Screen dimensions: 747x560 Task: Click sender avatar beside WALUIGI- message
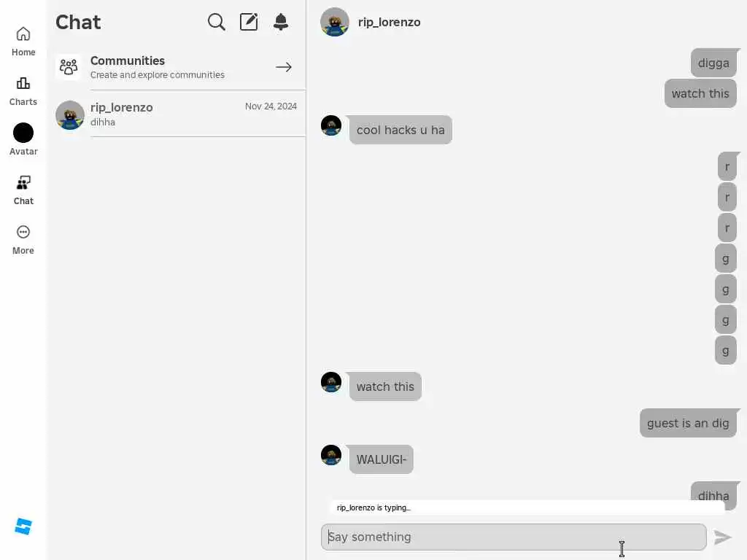pos(331,455)
